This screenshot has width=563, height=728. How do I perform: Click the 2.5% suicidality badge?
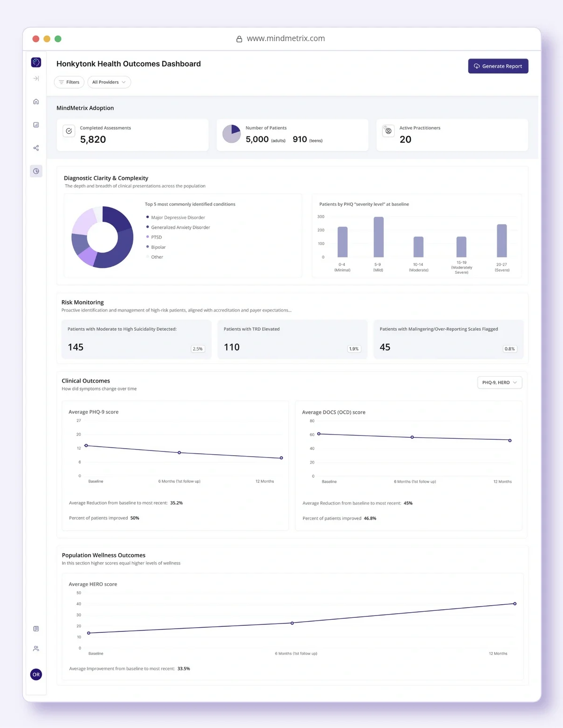(198, 349)
